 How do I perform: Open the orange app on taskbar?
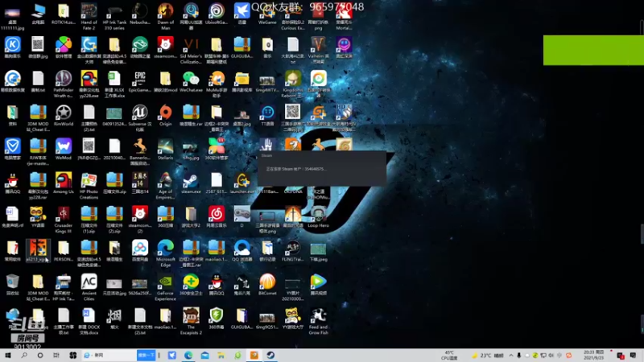(254, 356)
